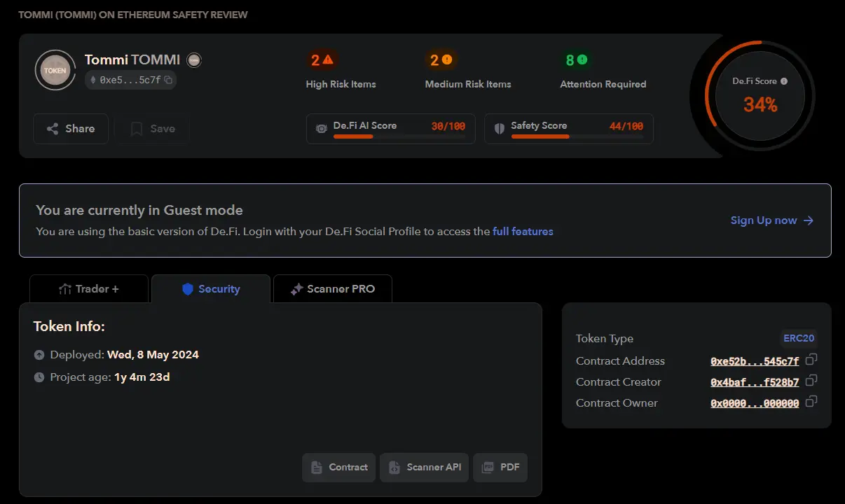Click the grey badge icon beside TOMMI
Screen dimensions: 845x504
[194, 60]
